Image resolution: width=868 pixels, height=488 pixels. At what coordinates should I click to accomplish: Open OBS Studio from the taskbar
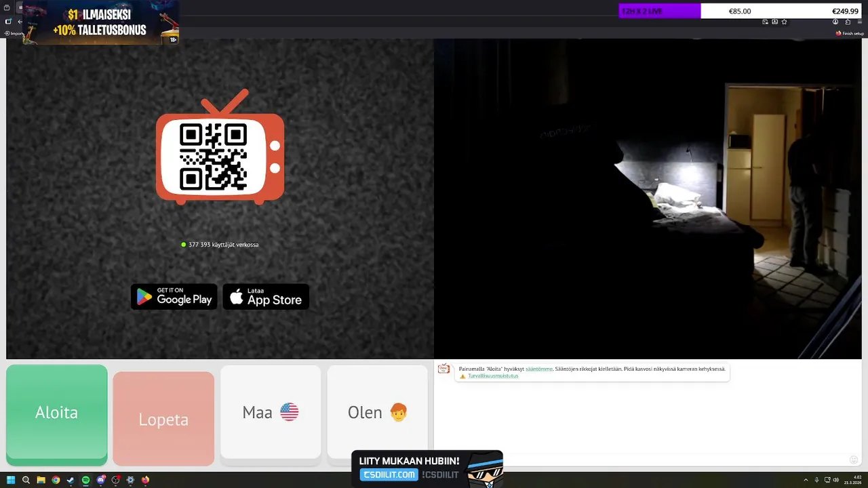(115, 480)
